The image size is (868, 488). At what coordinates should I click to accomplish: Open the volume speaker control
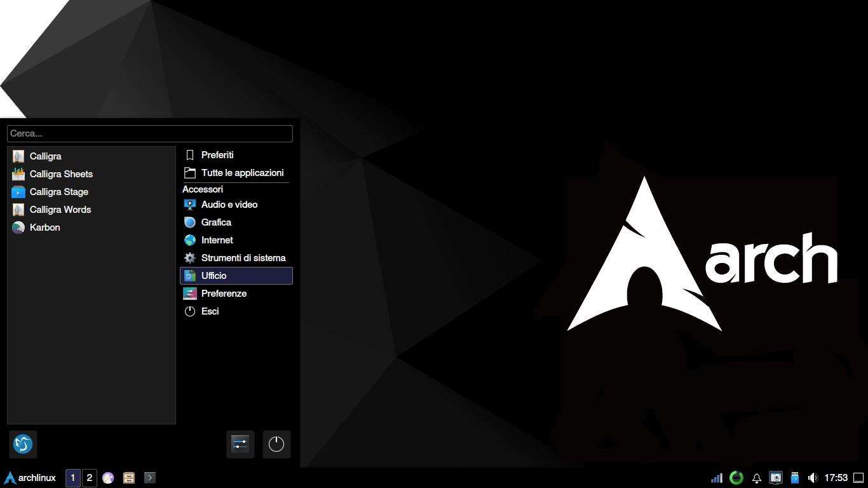pyautogui.click(x=813, y=478)
